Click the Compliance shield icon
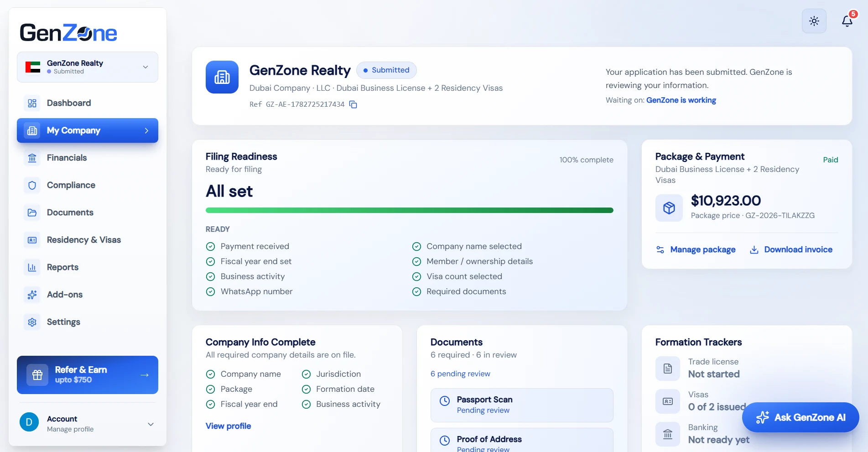This screenshot has width=868, height=452. [x=32, y=185]
